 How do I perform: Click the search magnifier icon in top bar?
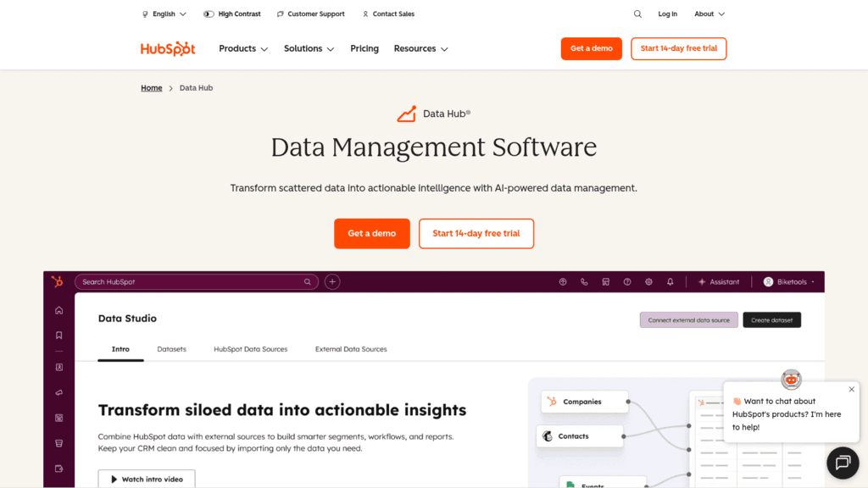pyautogui.click(x=637, y=14)
